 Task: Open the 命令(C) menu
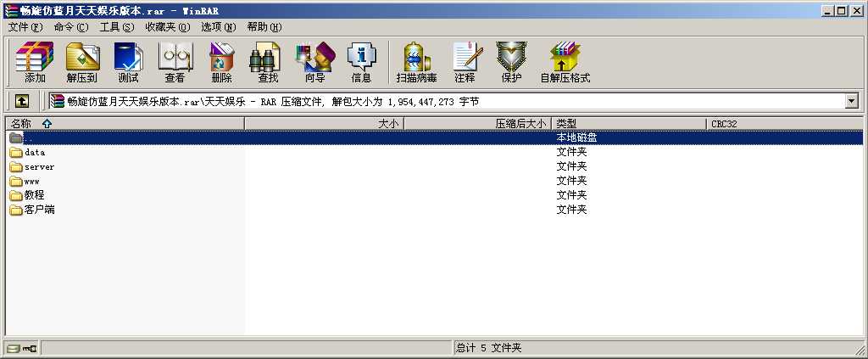(71, 26)
